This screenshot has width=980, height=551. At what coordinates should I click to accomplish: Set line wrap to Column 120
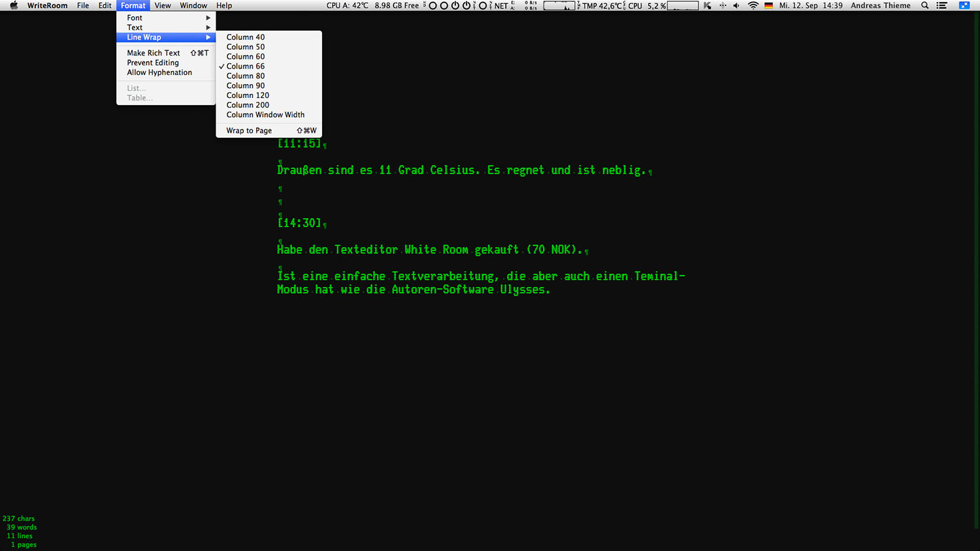click(269, 95)
